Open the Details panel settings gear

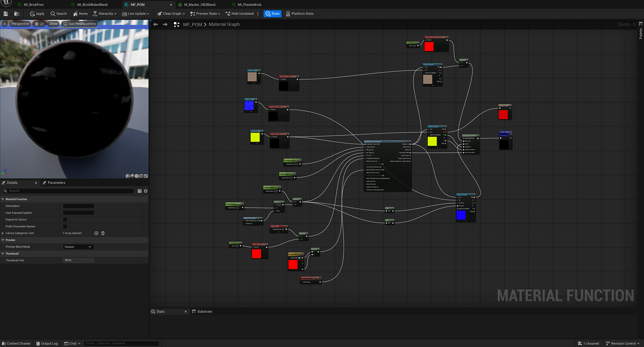[x=146, y=191]
